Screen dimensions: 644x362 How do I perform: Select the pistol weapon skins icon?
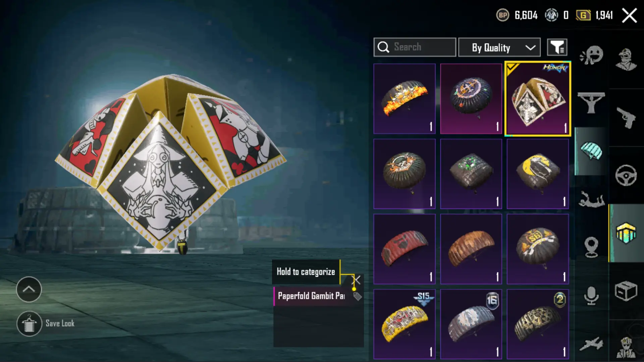pos(626,118)
